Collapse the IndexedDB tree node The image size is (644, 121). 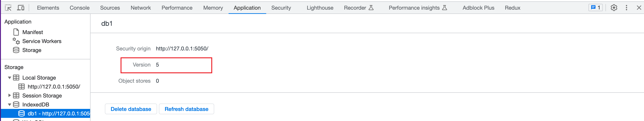tap(9, 104)
